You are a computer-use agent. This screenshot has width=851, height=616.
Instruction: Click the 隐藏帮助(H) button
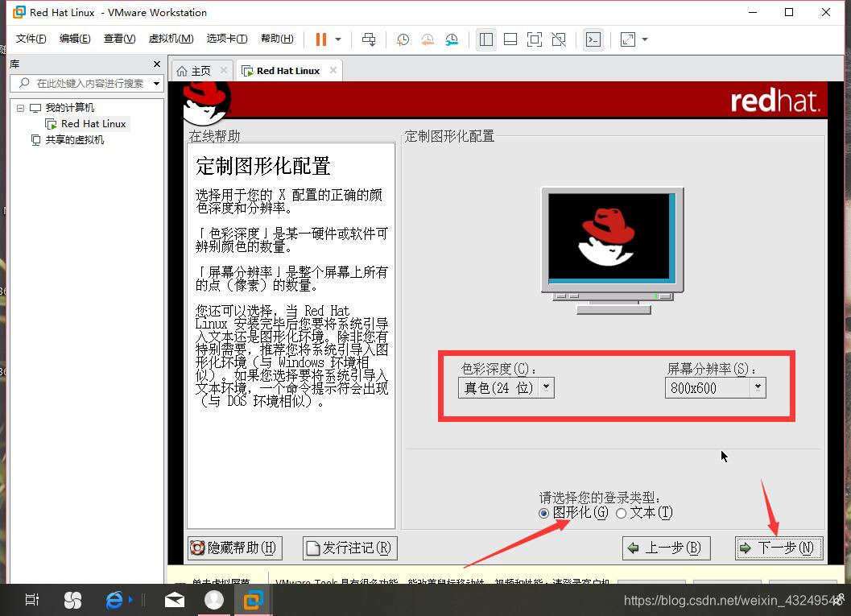235,548
